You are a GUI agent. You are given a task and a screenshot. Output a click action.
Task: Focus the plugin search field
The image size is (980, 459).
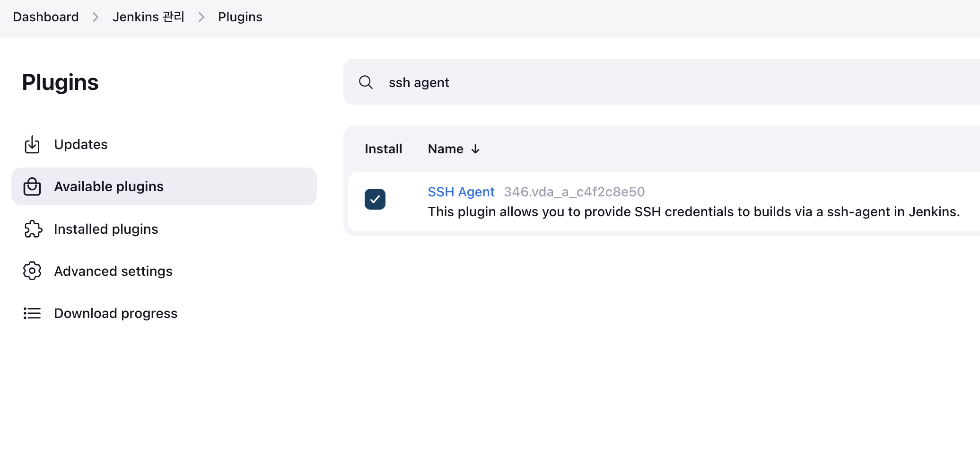(662, 82)
